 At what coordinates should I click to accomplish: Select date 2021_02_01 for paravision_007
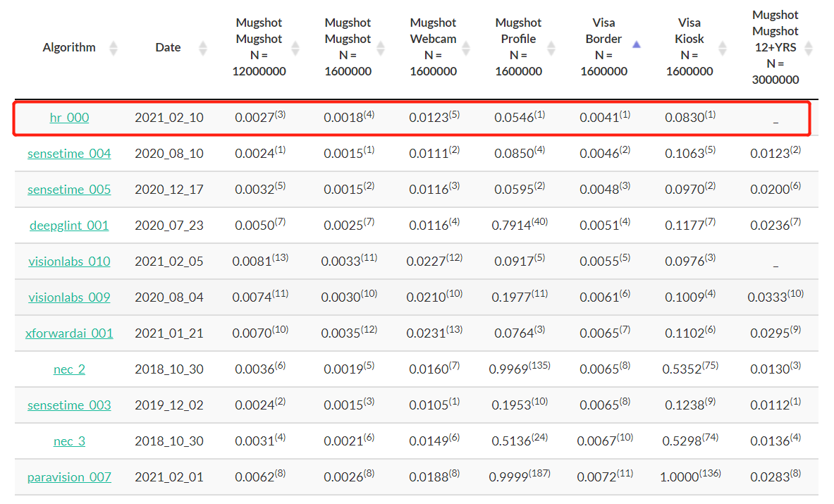tap(169, 477)
